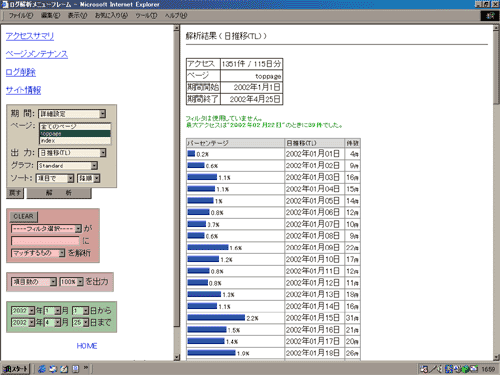This screenshot has width=500, height=375.
Task: Click the taskbar clock showing 16:59
Action: [488, 369]
